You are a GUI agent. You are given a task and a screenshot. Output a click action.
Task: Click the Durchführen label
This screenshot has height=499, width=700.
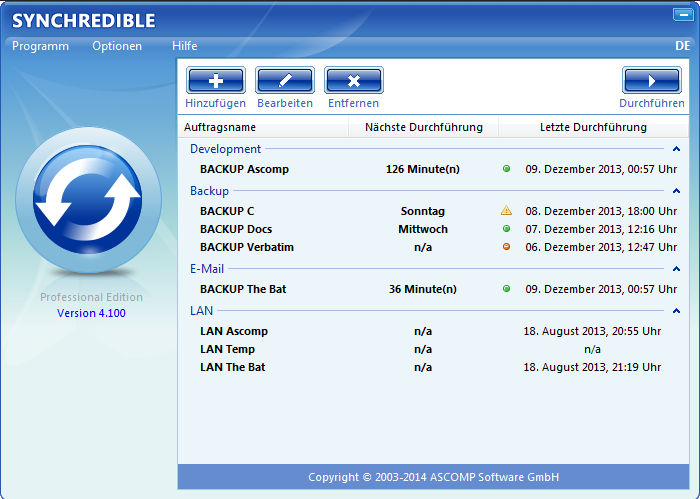pos(651,103)
